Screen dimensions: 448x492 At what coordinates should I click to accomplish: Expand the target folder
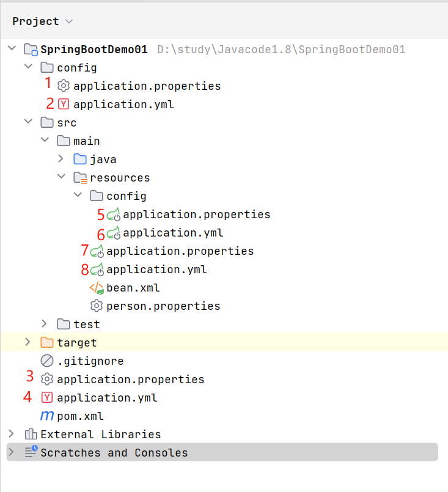click(28, 342)
